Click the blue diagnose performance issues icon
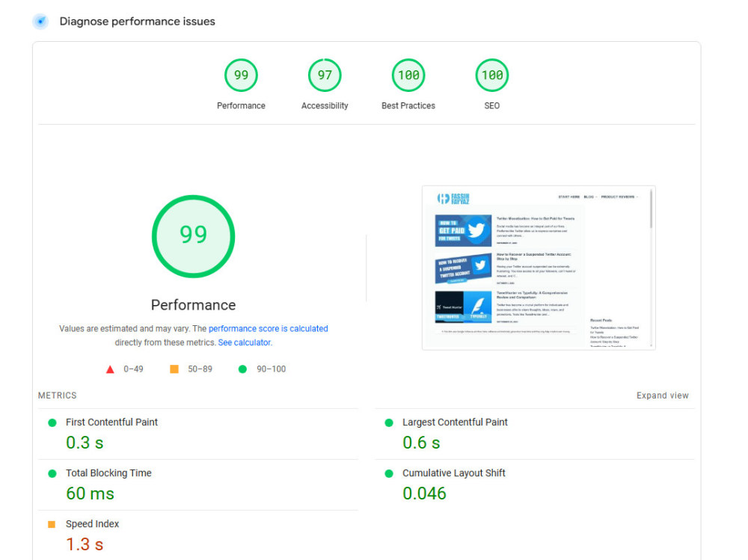 click(40, 22)
